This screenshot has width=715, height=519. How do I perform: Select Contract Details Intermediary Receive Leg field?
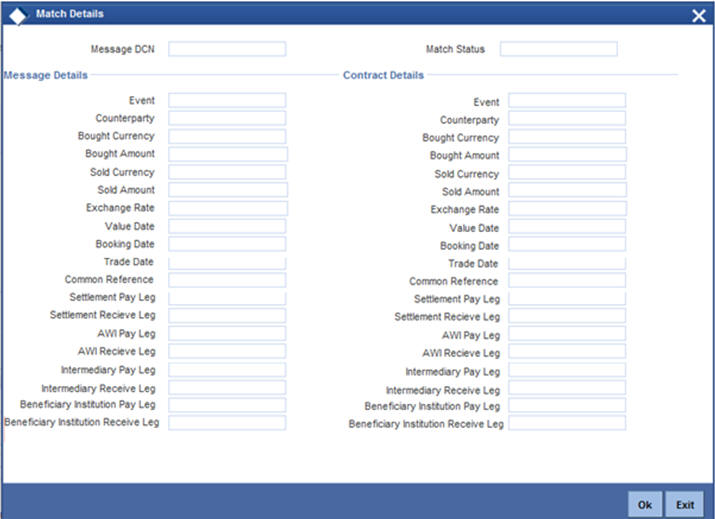coord(567,388)
